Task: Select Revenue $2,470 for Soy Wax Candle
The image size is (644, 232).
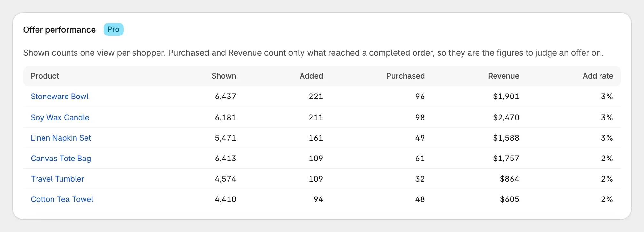Action: [x=506, y=118]
